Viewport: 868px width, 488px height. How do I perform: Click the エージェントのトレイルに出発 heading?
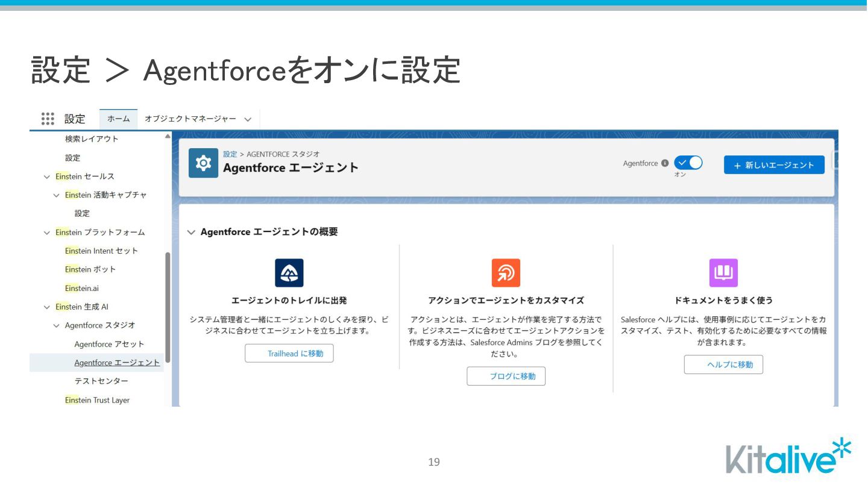tap(289, 300)
